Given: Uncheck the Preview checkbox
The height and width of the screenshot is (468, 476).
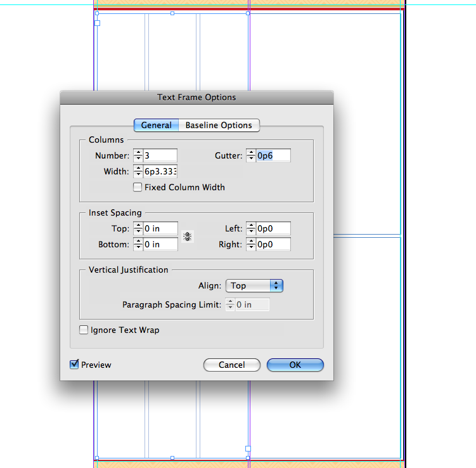Looking at the screenshot, I should click(x=74, y=365).
